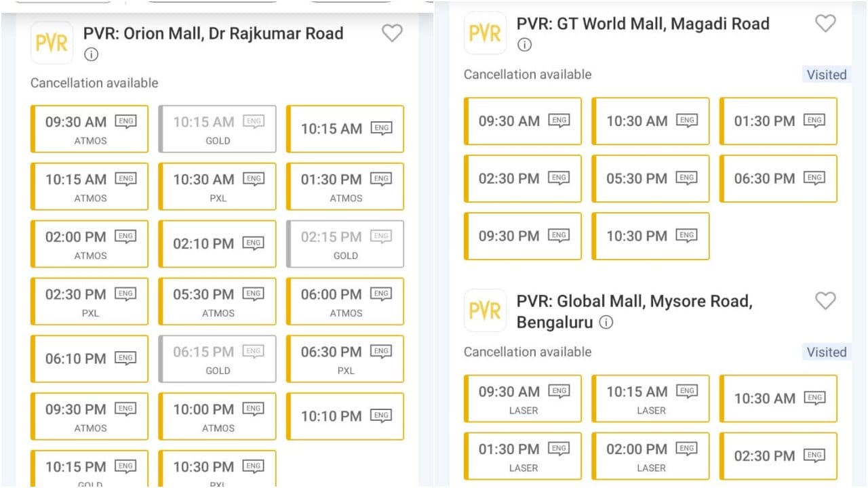Screen dimensions: 868x488
Task: Book the 10:30 PM show at Orion Mall
Action: pyautogui.click(x=218, y=469)
